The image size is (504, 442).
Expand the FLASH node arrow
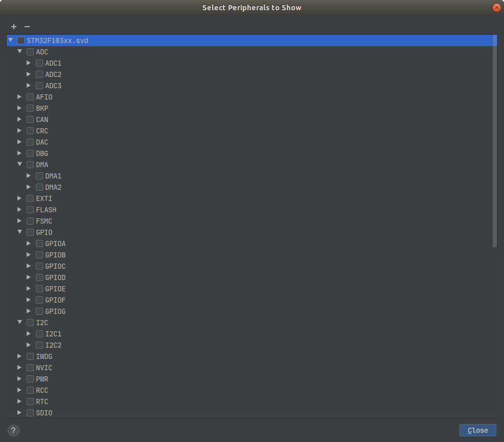tap(19, 210)
